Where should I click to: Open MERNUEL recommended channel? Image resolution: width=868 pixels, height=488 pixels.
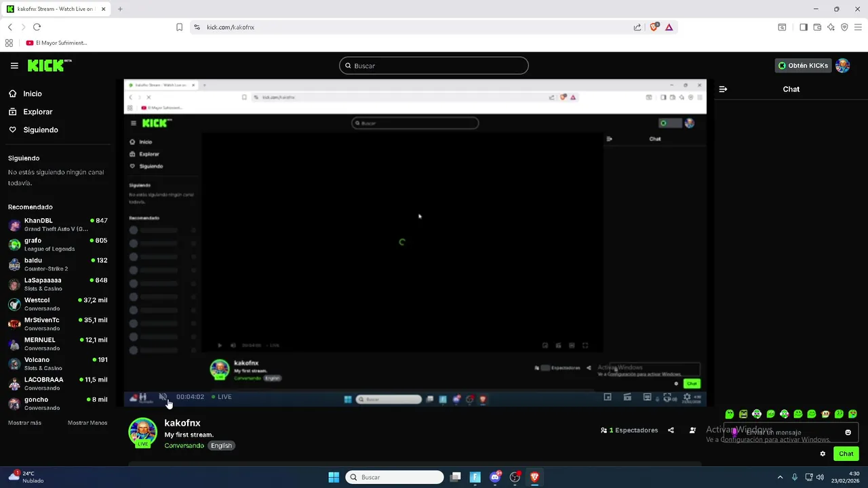tap(58, 344)
